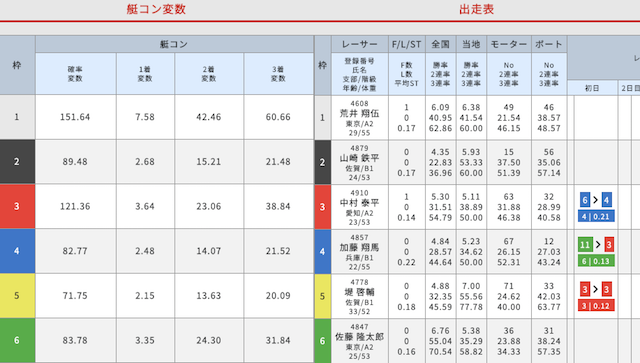Click the green 6 | 0.13 ST badge

pyautogui.click(x=596, y=261)
